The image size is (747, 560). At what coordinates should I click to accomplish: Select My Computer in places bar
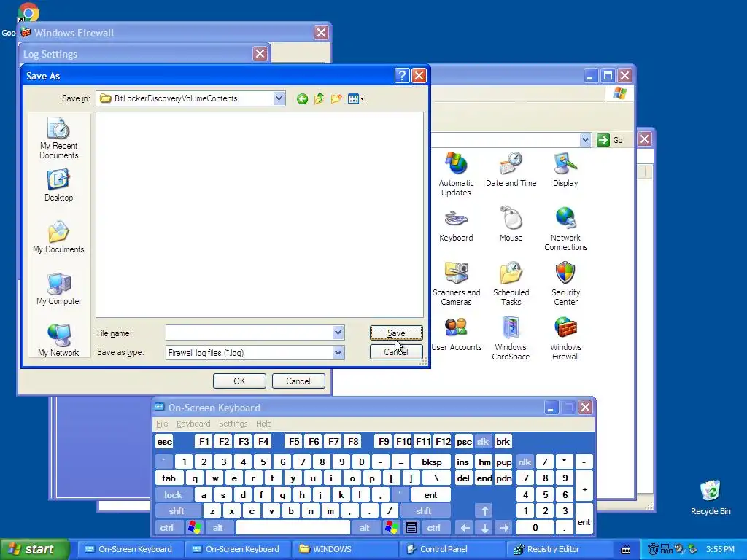(x=58, y=289)
